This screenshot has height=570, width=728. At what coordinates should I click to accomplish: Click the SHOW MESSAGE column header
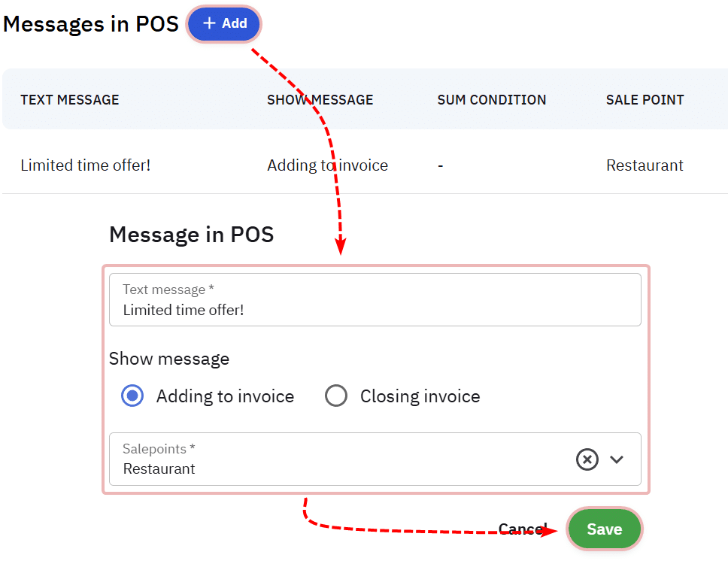click(320, 100)
